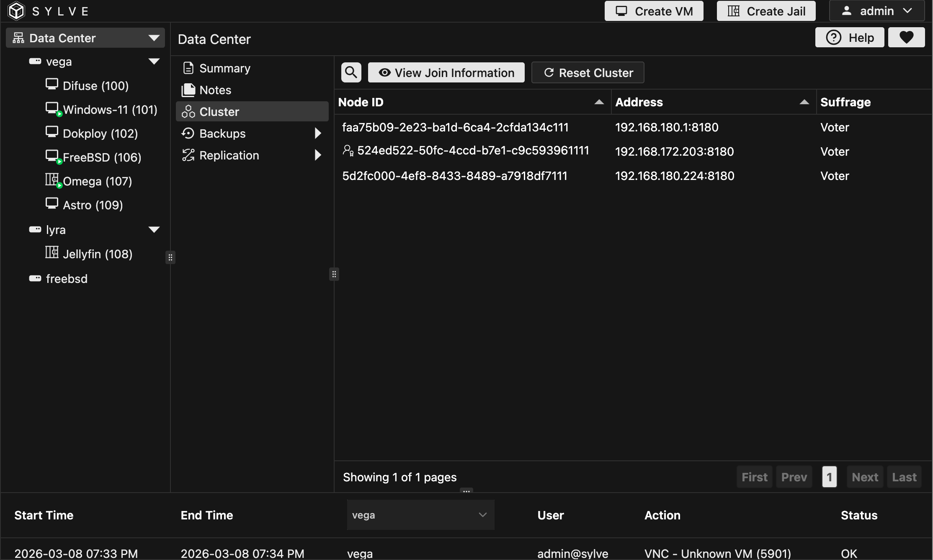The image size is (933, 560).
Task: Click the search magnifier icon
Action: [351, 72]
